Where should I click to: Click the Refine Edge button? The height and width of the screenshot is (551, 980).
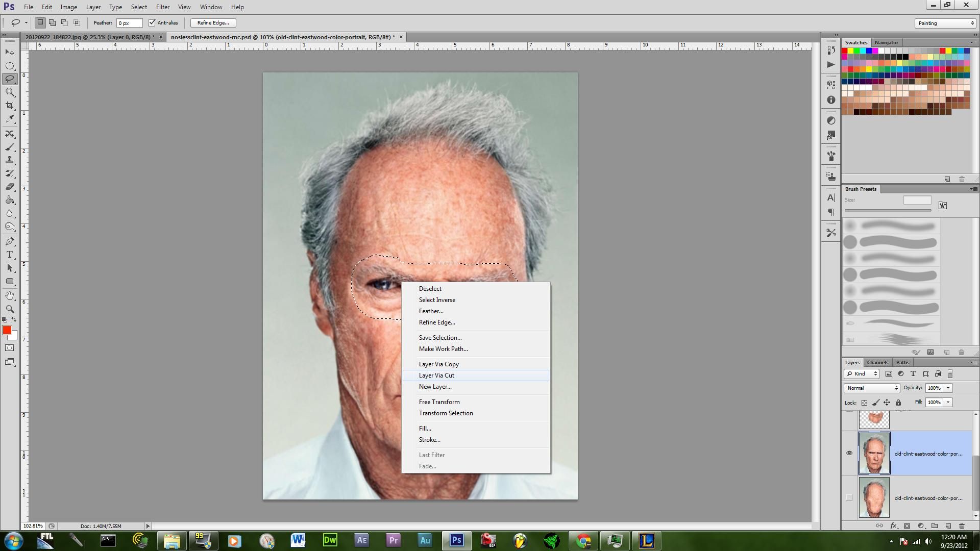point(212,22)
